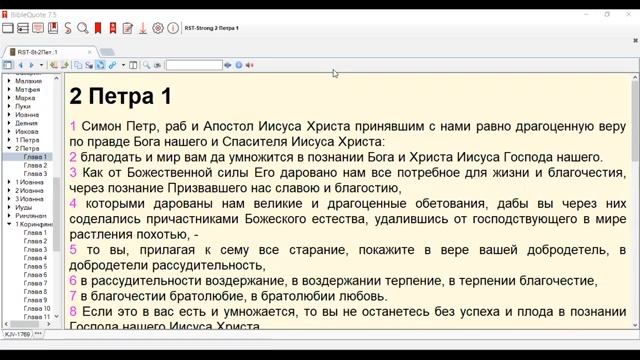
Task: Click the *** module tab at bottom
Action: 38,334
